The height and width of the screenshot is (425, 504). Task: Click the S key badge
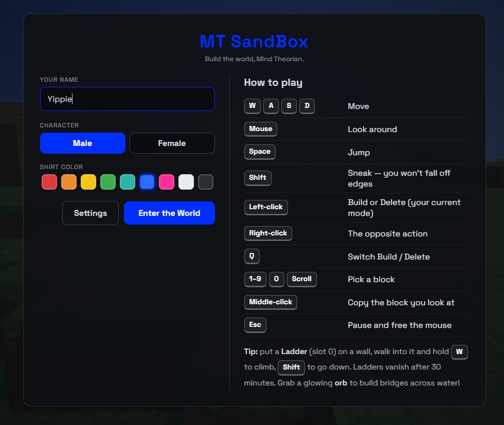[289, 106]
